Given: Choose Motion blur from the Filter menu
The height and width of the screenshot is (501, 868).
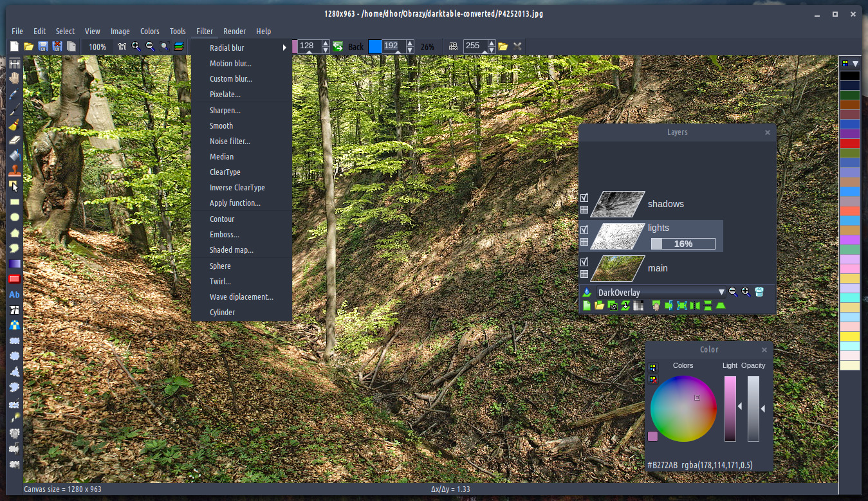Looking at the screenshot, I should pos(242,64).
